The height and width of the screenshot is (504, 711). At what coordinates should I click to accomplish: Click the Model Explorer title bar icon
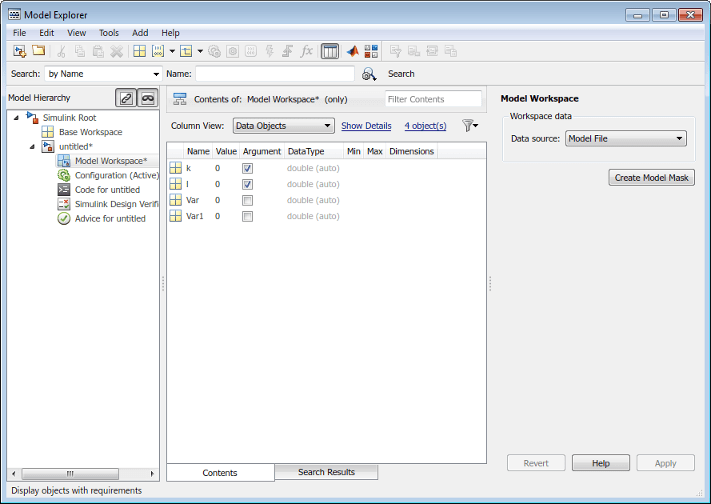pos(14,15)
